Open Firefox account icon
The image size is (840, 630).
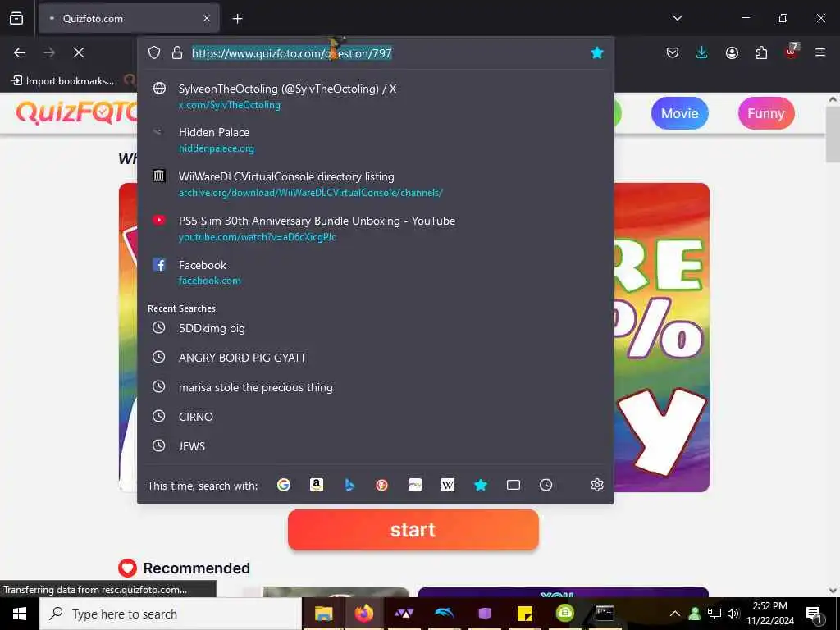732,52
